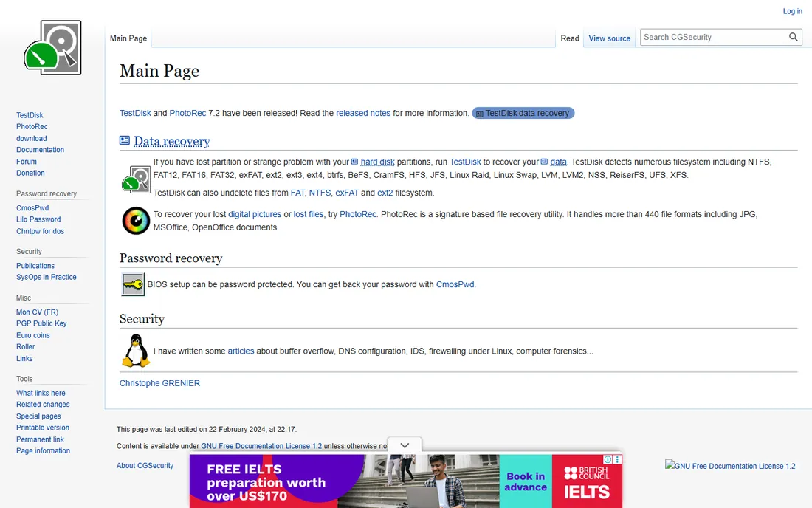Click the Tux penguin icon

point(137,351)
